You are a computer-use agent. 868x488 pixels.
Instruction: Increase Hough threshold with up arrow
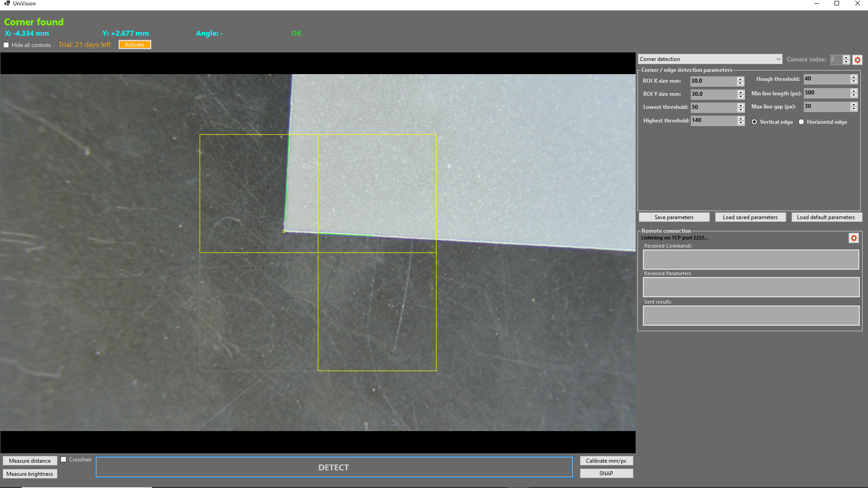854,77
